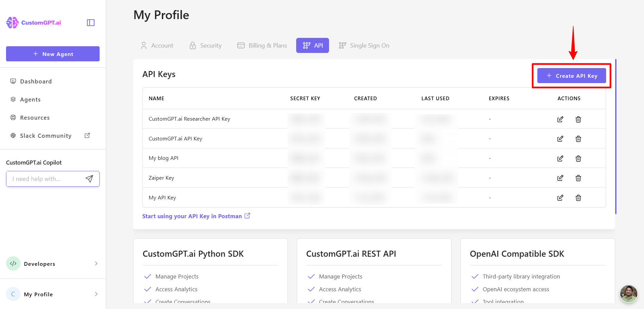The width and height of the screenshot is (644, 309).
Task: Click the 'API Keys' section heading
Action: tap(159, 74)
